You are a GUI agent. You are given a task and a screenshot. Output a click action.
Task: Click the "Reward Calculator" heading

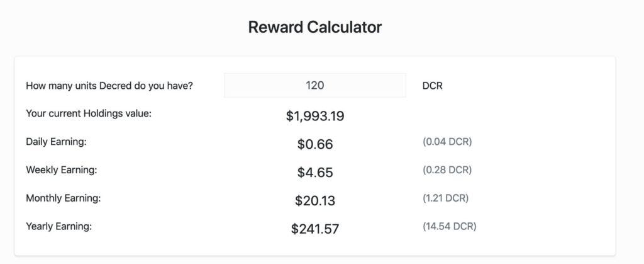[x=314, y=27]
